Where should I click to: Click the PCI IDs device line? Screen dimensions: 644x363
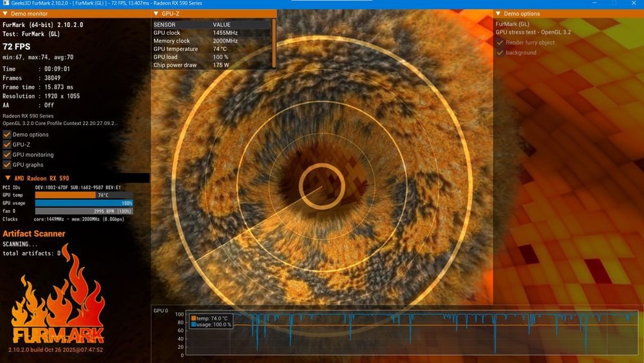[62, 188]
